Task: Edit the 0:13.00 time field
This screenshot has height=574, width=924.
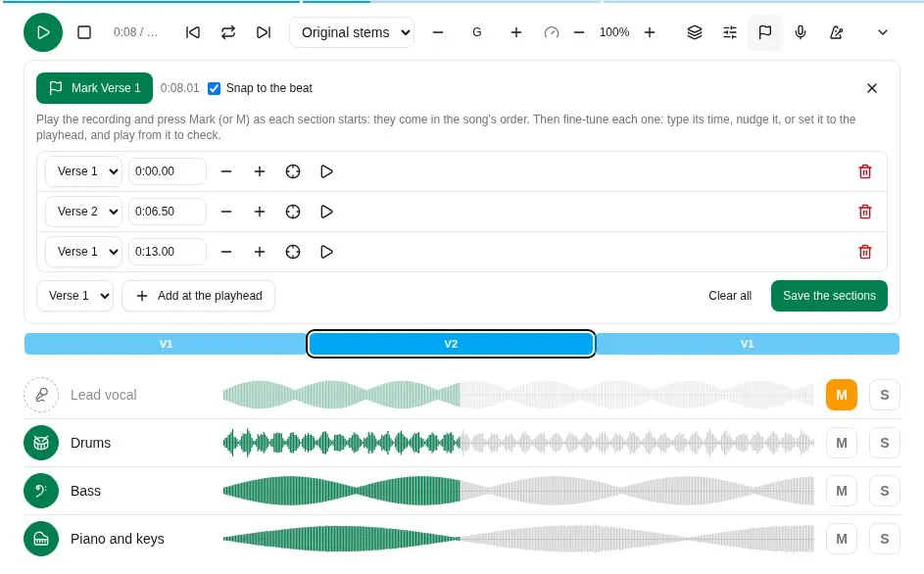Action: (168, 252)
